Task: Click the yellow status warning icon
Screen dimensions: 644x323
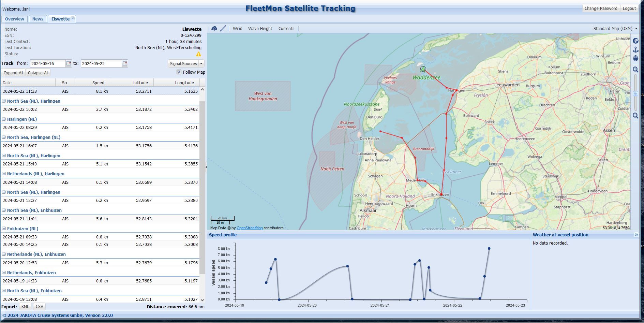Action: tap(198, 54)
